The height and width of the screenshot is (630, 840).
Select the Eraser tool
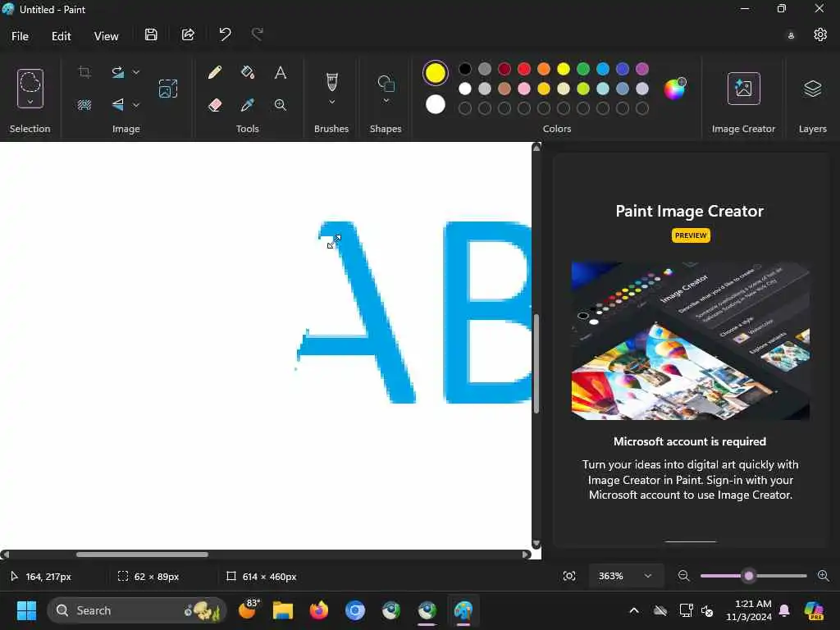pos(215,105)
